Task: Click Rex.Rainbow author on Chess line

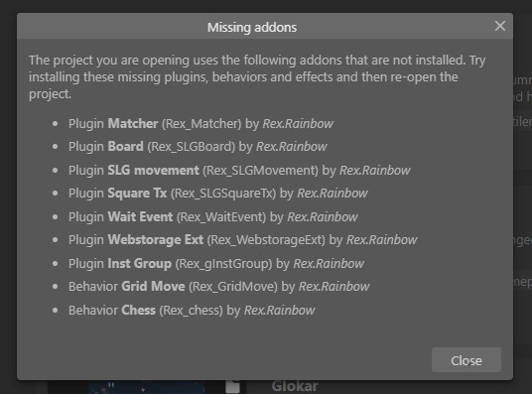Action: [x=280, y=311]
